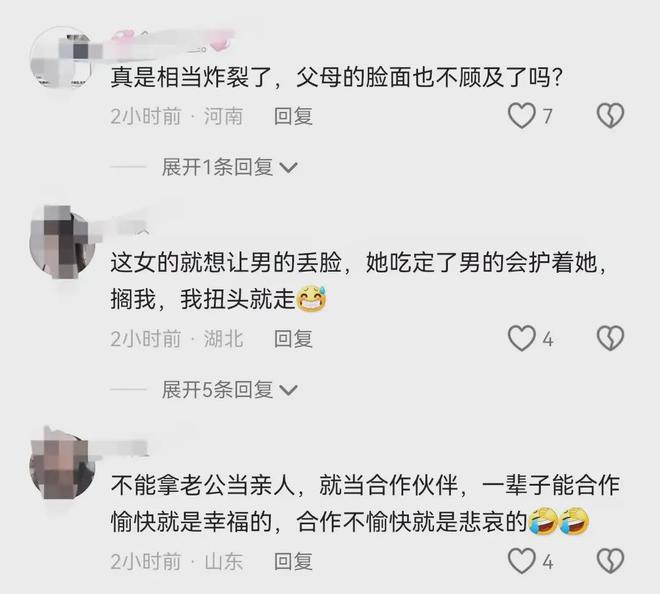660x594 pixels.
Task: Open first commenter's pixelated avatar
Action: [63, 58]
